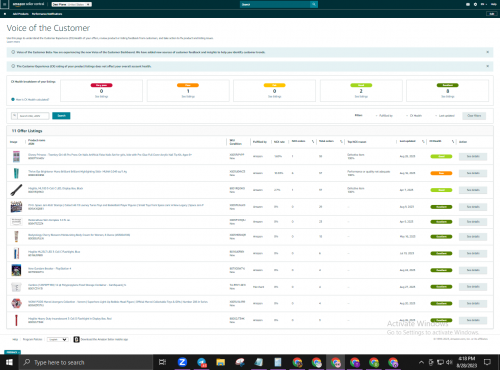Focus the listings search input field
This screenshot has height=370, width=500.
pyautogui.click(x=33, y=116)
